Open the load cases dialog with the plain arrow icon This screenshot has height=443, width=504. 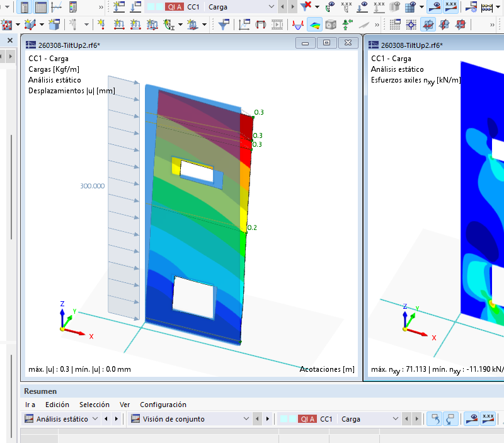[x=135, y=7]
